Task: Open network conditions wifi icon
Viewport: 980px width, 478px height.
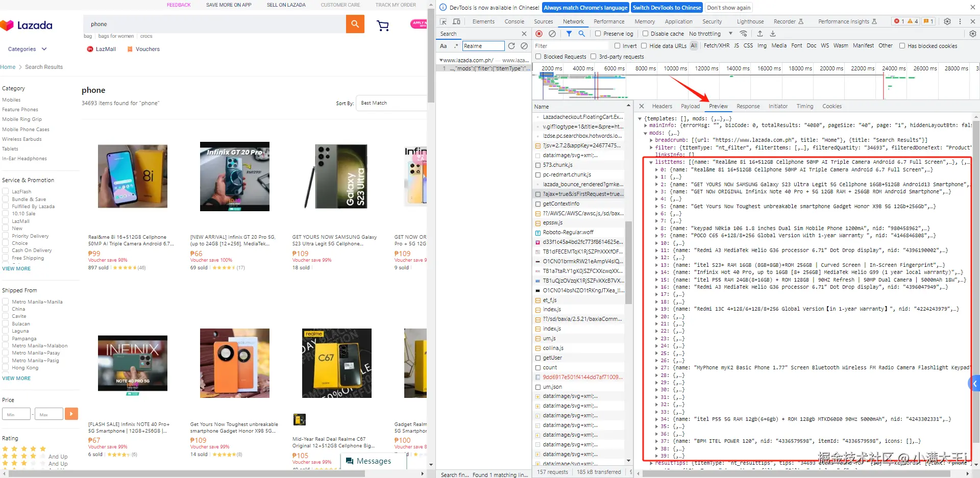Action: [x=744, y=34]
